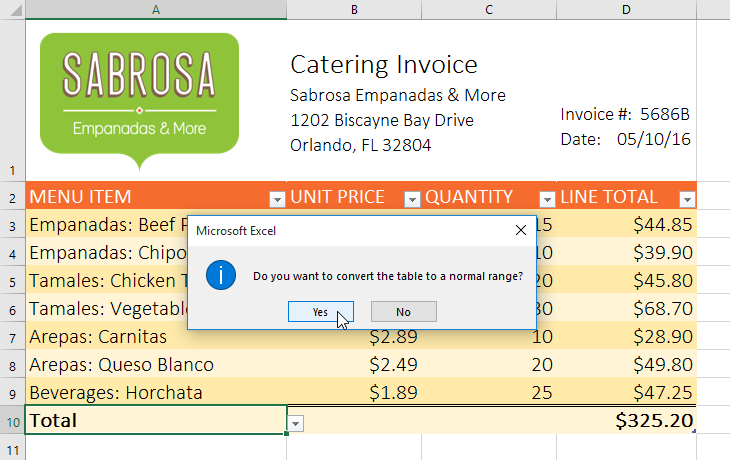The width and height of the screenshot is (730, 460).
Task: Select column B header
Action: click(x=354, y=9)
